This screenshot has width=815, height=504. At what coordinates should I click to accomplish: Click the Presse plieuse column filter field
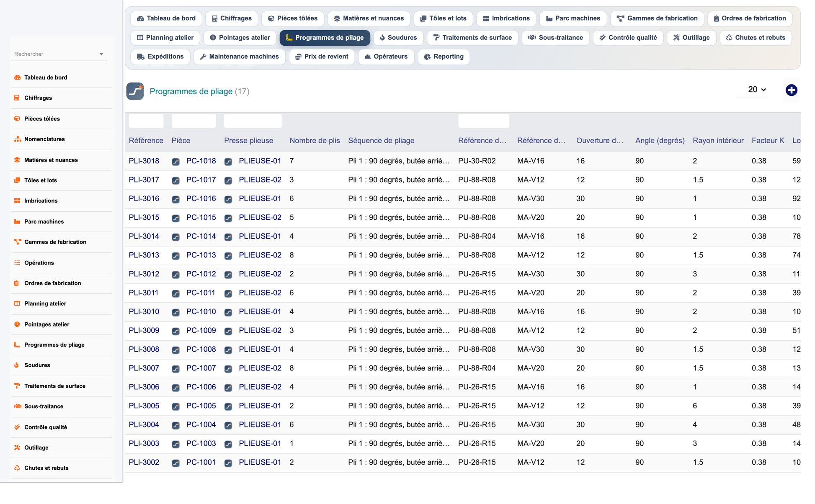click(253, 121)
